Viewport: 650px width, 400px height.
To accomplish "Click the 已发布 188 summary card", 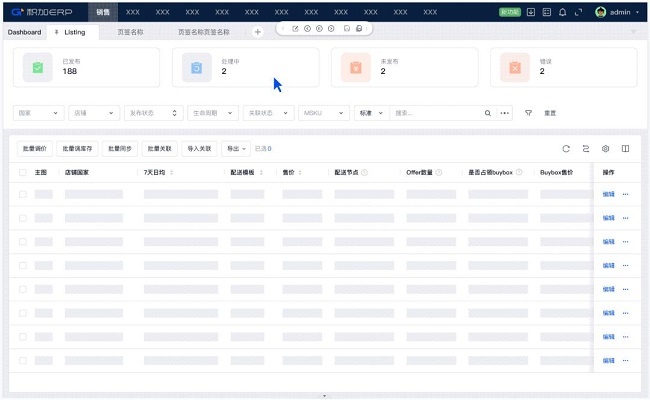I will (88, 67).
